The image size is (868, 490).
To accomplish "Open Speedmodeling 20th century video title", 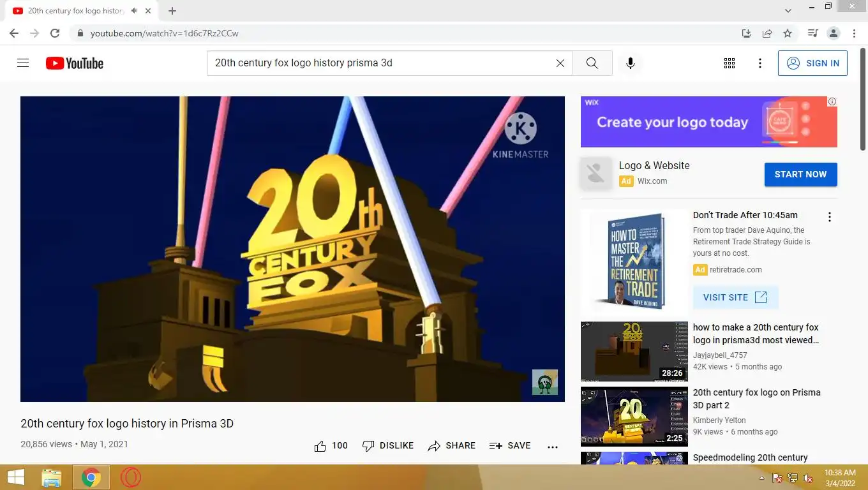I will click(x=751, y=457).
